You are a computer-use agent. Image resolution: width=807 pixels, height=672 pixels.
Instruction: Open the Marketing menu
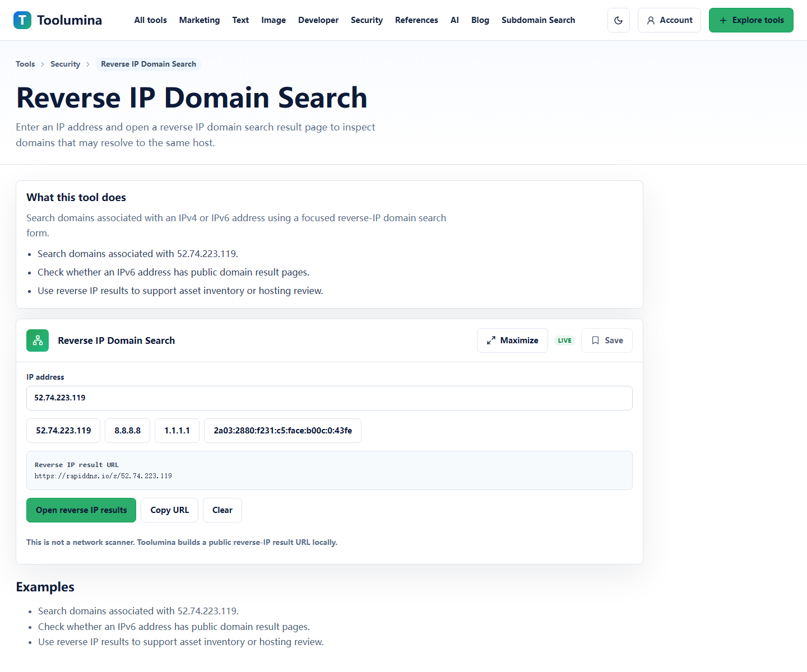(x=200, y=20)
